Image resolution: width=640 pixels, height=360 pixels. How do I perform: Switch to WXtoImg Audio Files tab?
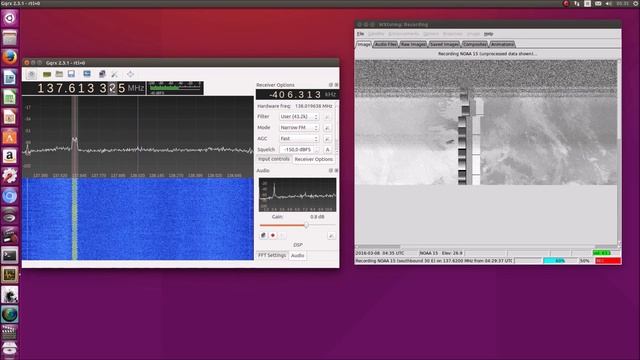(x=386, y=44)
